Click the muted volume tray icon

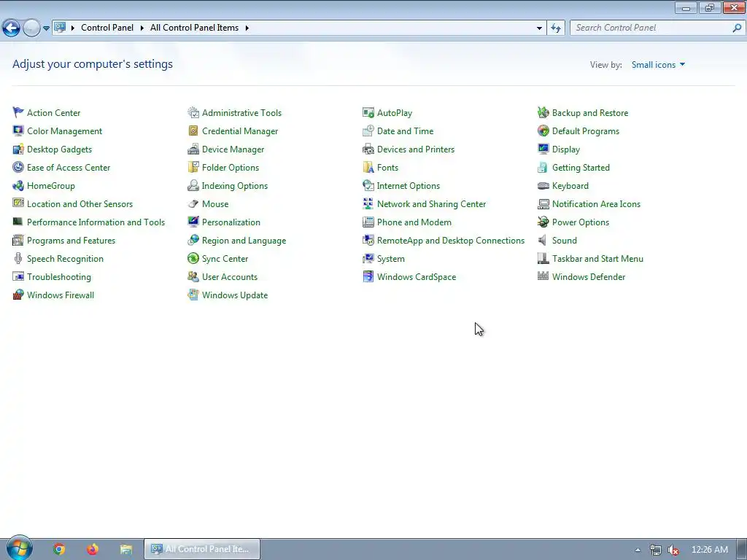tap(673, 550)
